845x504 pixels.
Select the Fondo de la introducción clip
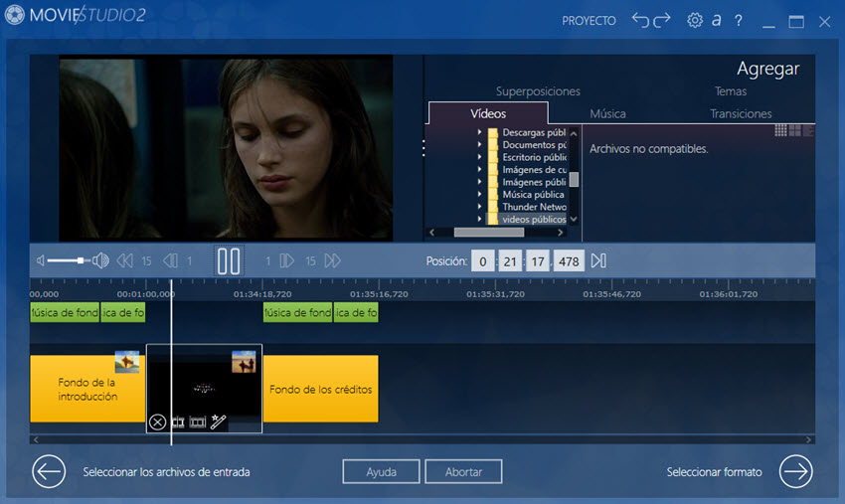[87, 389]
